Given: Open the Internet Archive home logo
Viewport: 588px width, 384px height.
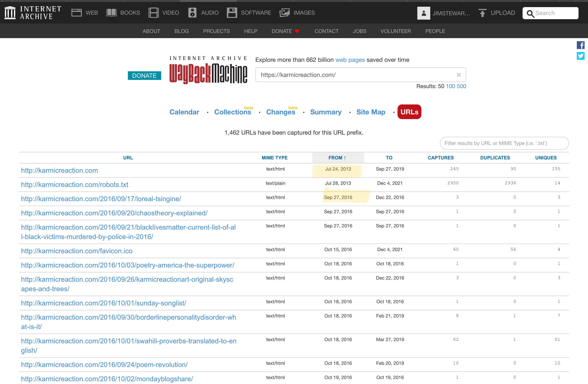Looking at the screenshot, I should click(x=33, y=13).
